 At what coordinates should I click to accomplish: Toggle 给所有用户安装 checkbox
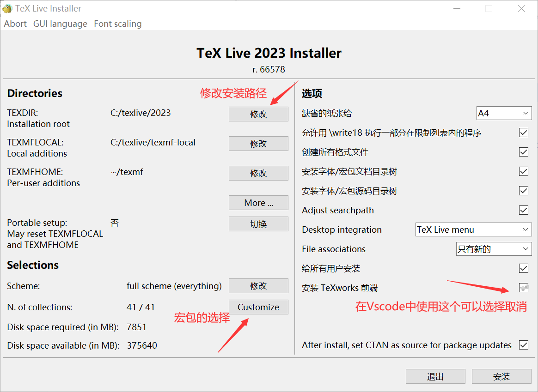pyautogui.click(x=524, y=268)
